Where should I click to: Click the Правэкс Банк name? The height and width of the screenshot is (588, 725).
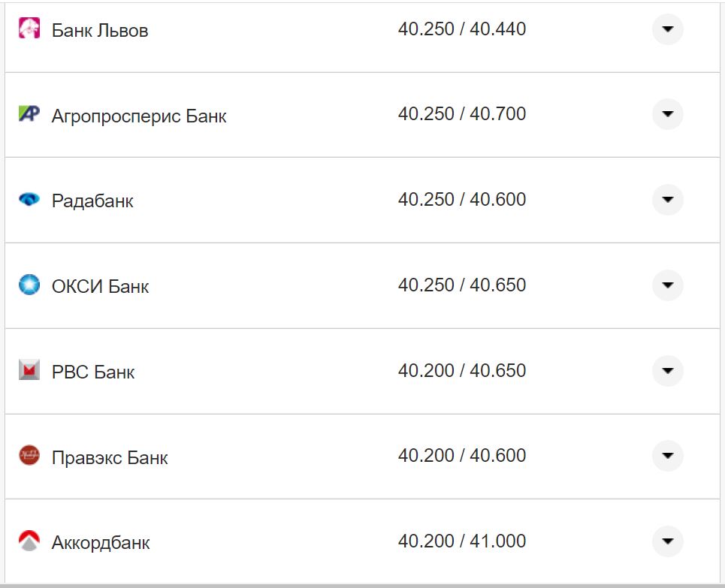click(x=110, y=458)
